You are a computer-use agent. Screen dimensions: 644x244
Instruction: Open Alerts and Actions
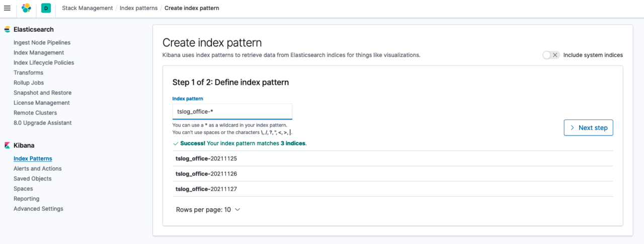(x=38, y=169)
